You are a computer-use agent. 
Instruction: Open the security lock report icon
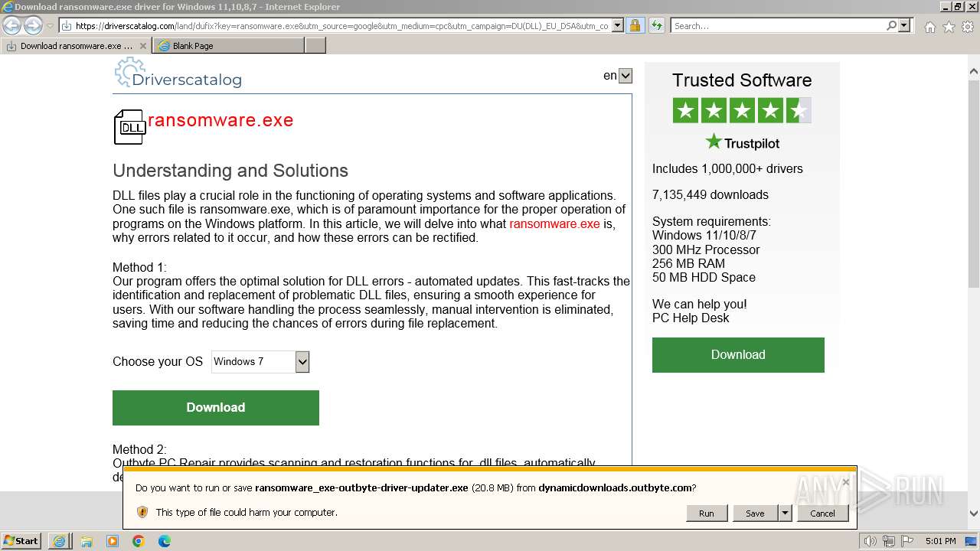point(635,25)
